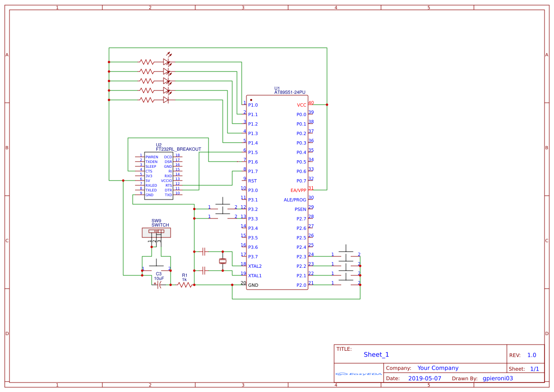Viewport: 554px width, 392px height.
Task: Click the P3.7 pin label
Action: coord(253,256)
